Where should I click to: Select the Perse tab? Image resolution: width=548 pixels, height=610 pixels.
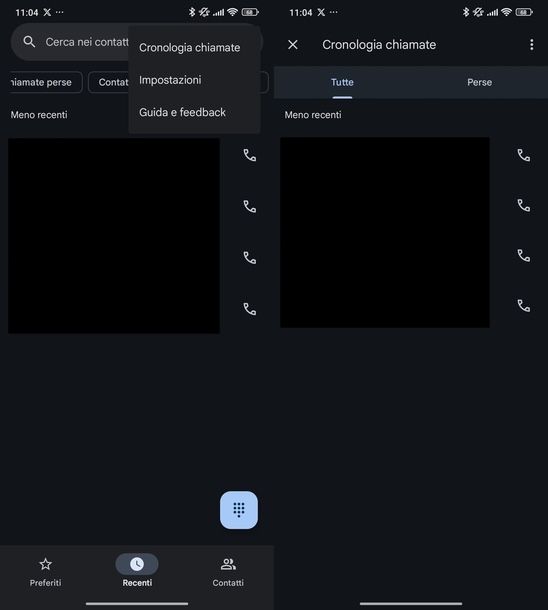pos(480,82)
